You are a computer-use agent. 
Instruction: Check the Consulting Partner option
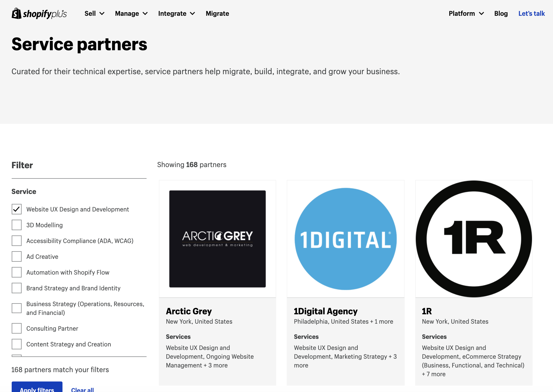(x=17, y=328)
